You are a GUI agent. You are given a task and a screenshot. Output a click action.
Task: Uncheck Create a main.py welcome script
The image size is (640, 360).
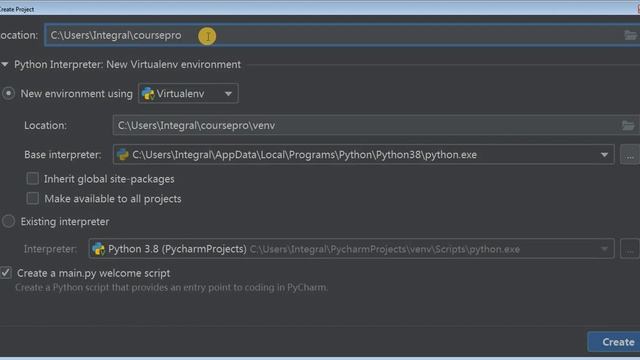[6, 273]
